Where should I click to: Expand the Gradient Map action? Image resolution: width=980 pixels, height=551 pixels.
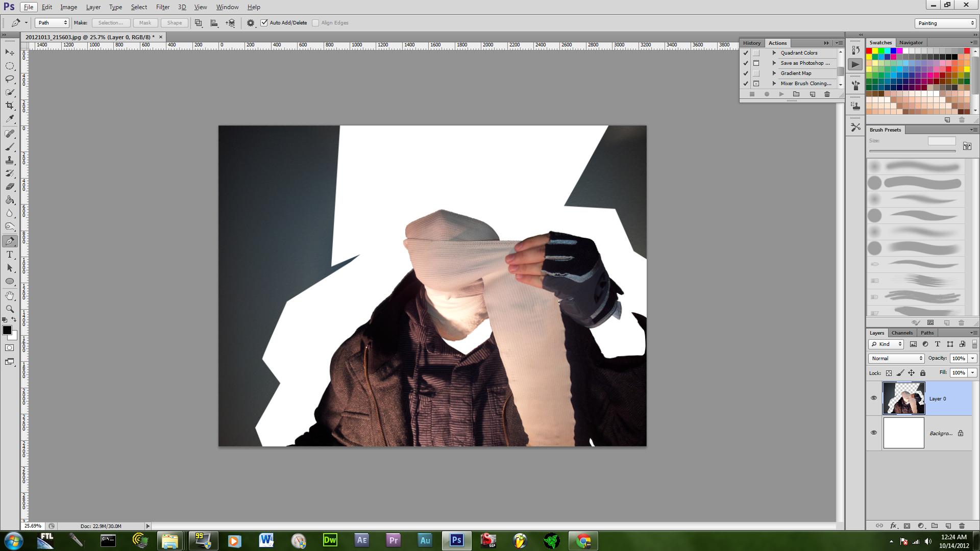(774, 73)
